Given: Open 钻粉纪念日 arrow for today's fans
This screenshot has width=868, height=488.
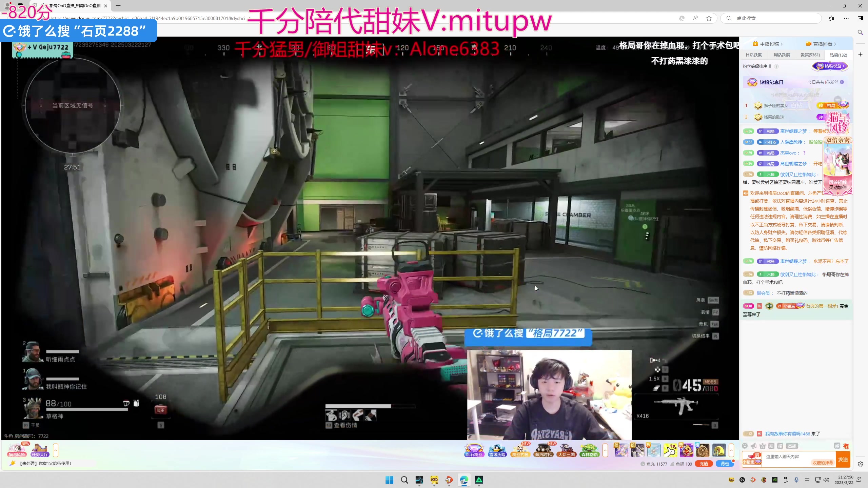Looking at the screenshot, I should 842,82.
